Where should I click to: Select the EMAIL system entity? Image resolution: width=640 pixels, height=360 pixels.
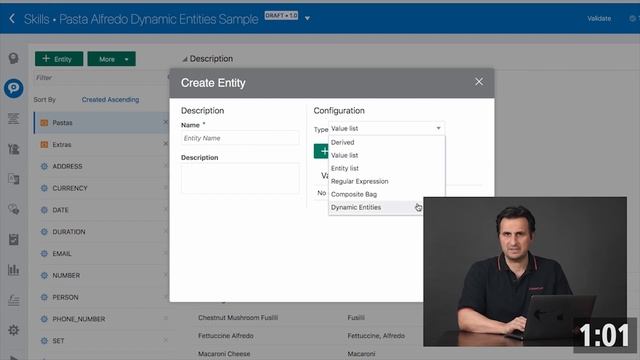coord(101,253)
